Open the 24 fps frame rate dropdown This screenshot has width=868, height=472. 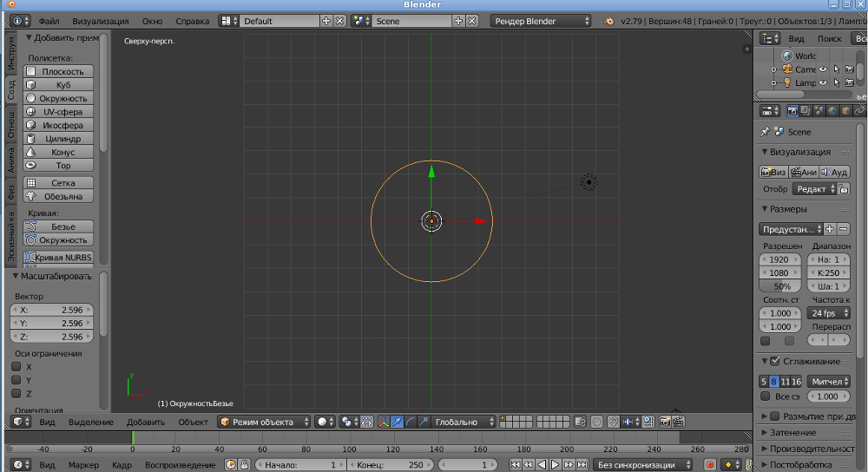pyautogui.click(x=828, y=313)
